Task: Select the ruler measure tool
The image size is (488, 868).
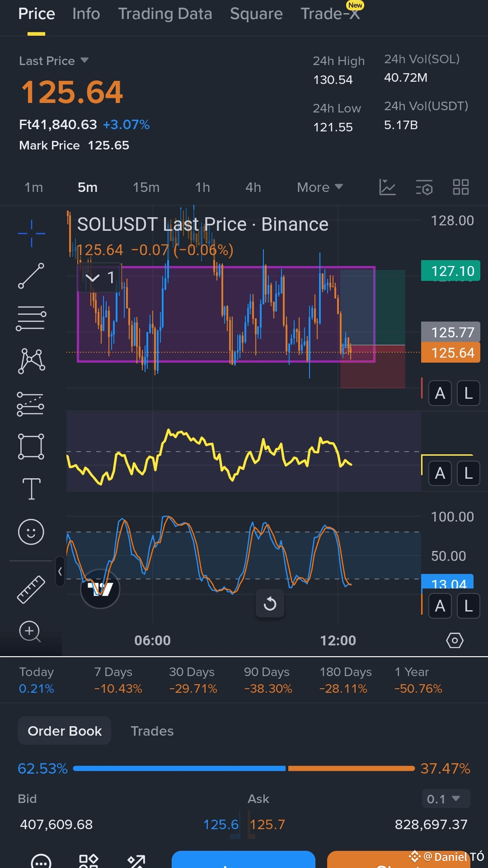Action: pos(31,589)
